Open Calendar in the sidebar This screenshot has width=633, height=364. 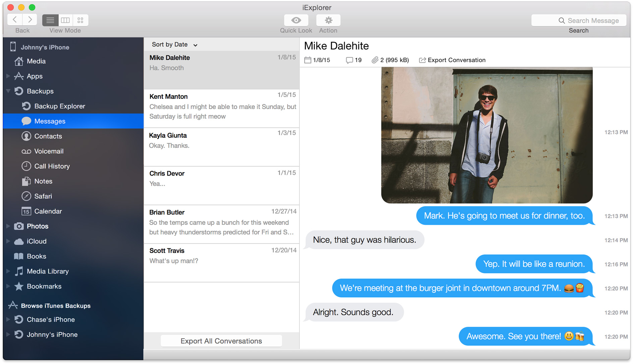[48, 211]
